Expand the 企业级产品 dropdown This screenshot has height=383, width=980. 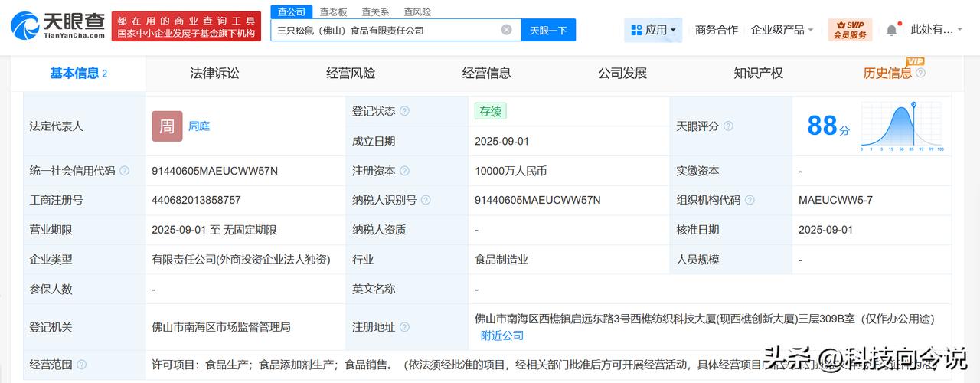[x=782, y=30]
